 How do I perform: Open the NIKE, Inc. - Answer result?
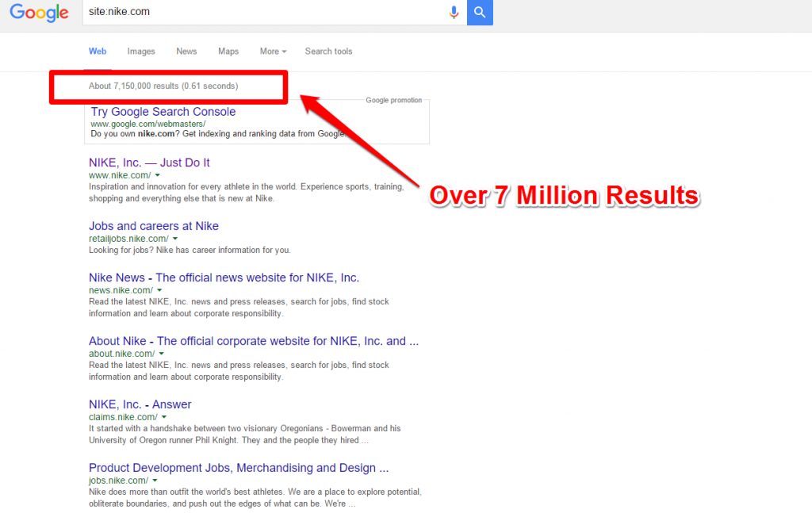point(140,404)
